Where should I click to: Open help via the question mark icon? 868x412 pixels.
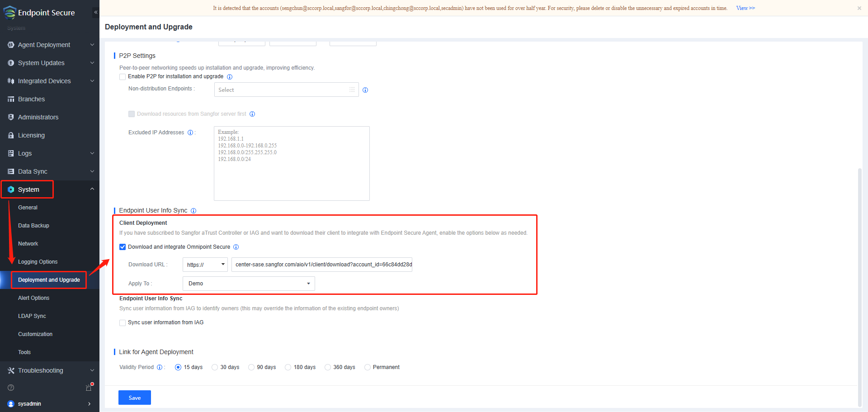(11, 388)
